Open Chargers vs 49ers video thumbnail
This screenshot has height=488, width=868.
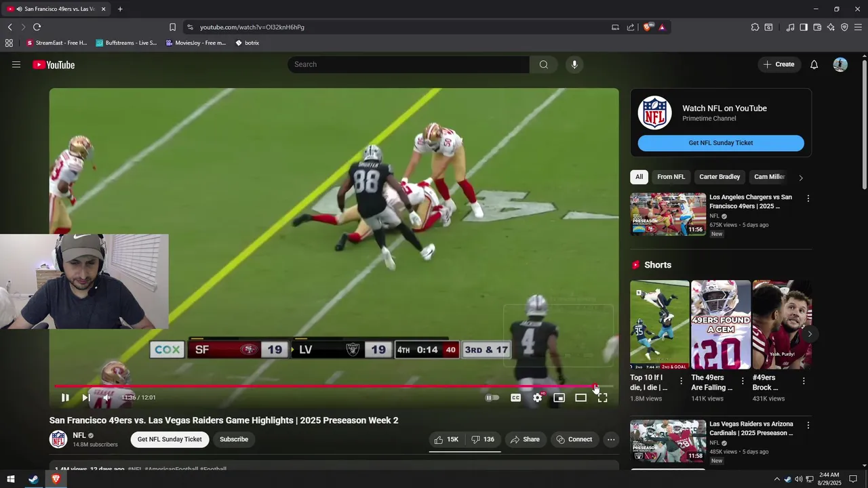668,214
